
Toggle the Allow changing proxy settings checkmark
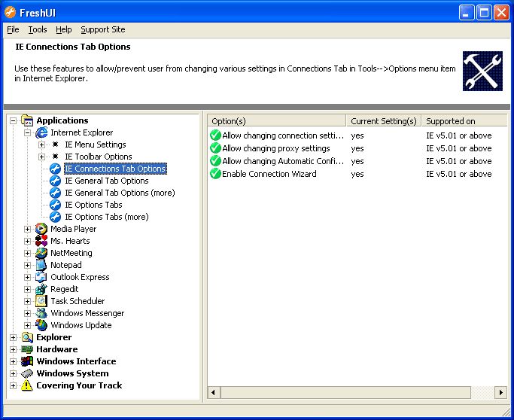215,148
